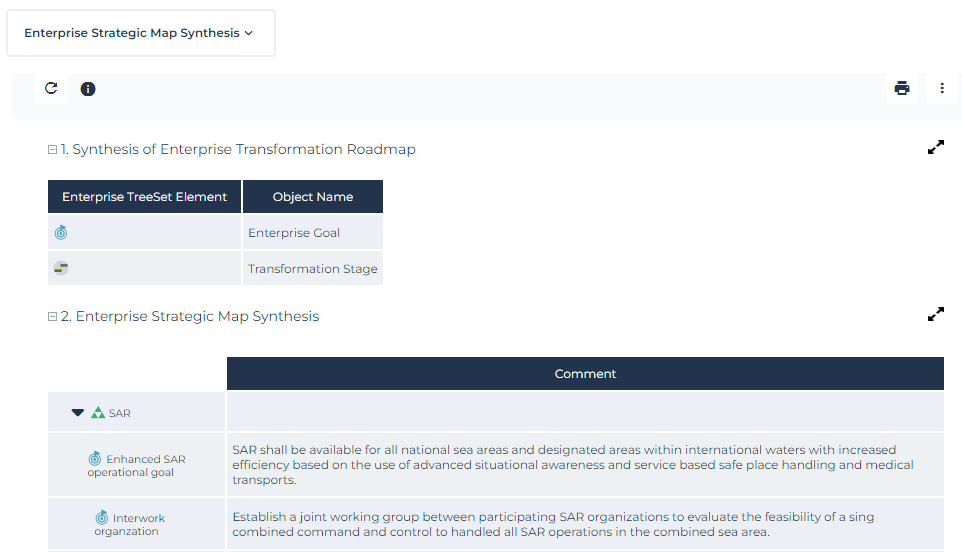Open the report information icon
The image size is (962, 552).
[88, 89]
